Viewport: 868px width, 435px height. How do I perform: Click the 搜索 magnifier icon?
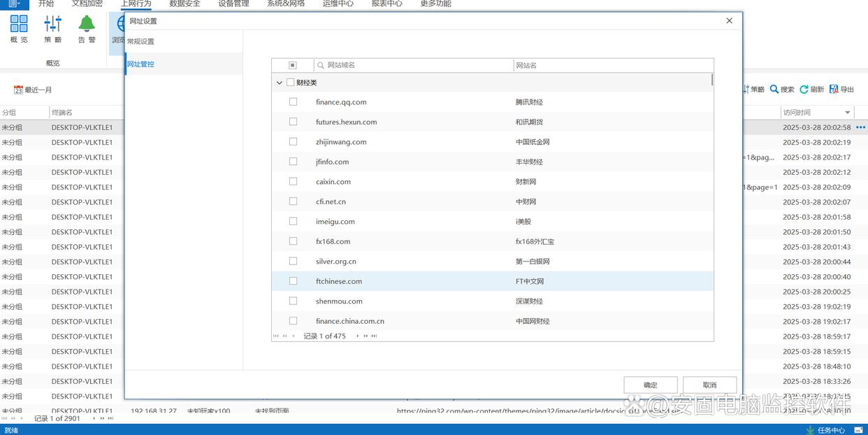tap(774, 90)
